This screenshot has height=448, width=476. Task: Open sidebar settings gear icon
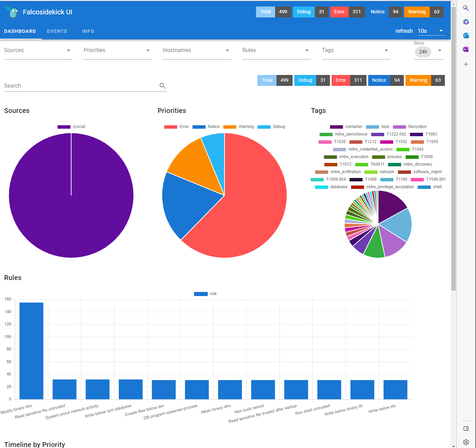coord(466,442)
